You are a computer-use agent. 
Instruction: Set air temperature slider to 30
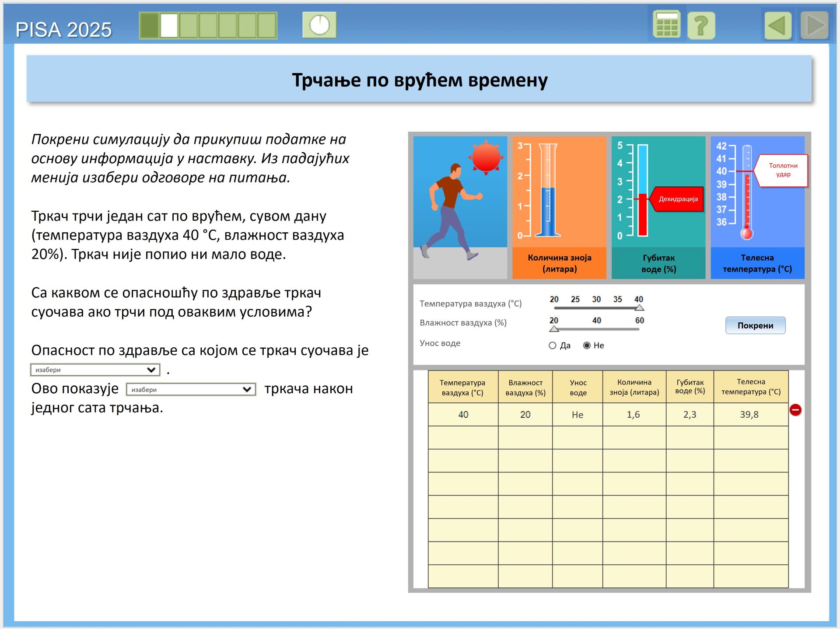[x=596, y=308]
